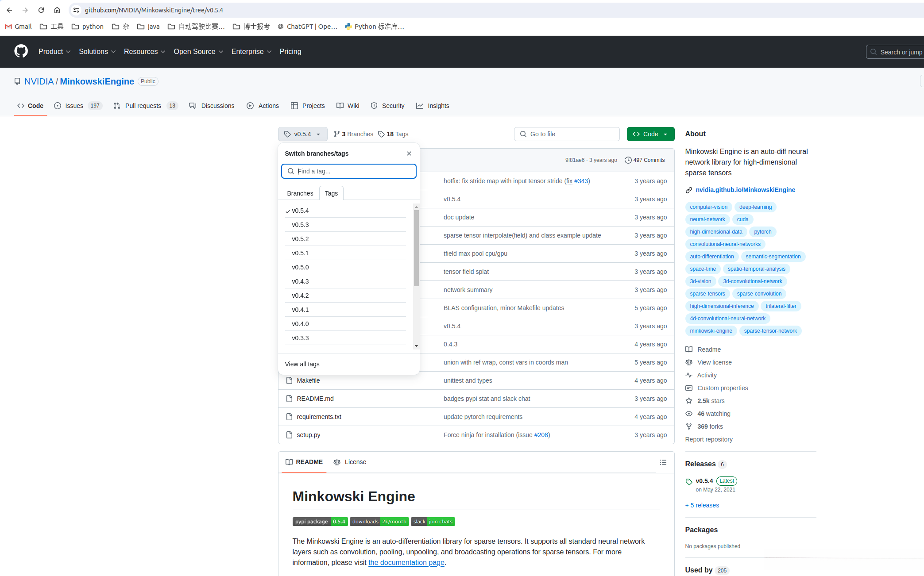Close the Switch branches/tags popup

tap(409, 154)
